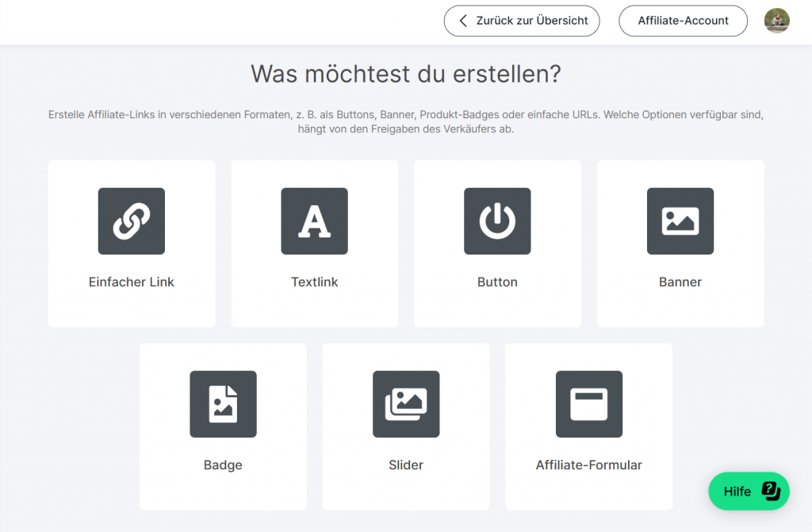Image resolution: width=812 pixels, height=532 pixels.
Task: Choose the Button power symbol icon
Action: pyautogui.click(x=497, y=221)
